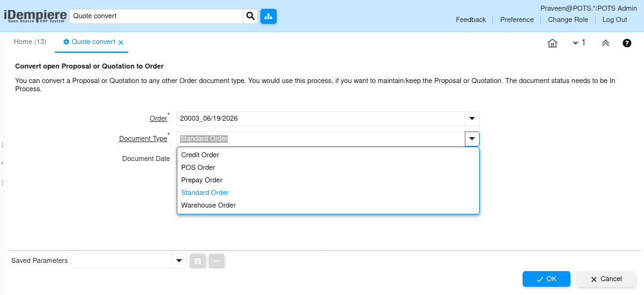Open the Preference link
Image resolution: width=644 pixels, height=295 pixels.
click(517, 19)
